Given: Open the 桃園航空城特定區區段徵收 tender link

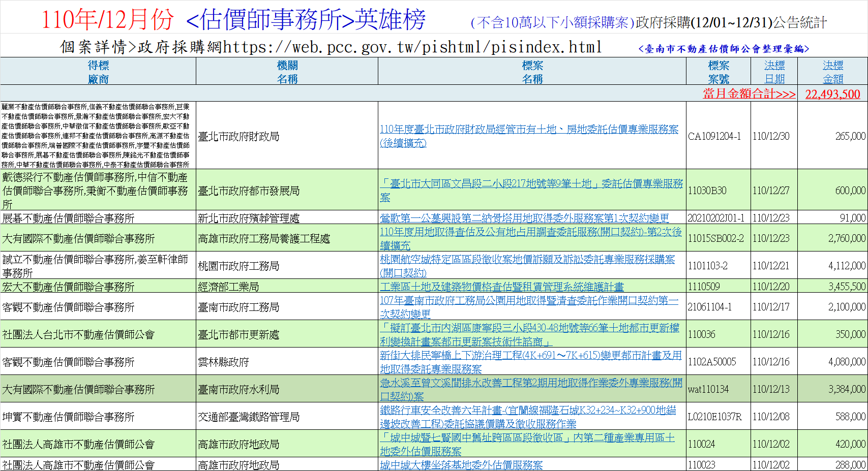Looking at the screenshot, I should click(527, 259).
